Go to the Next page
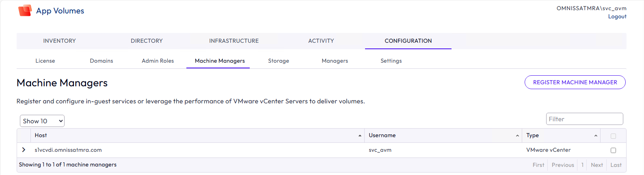Viewport: 644px width, 175px height. [596, 165]
